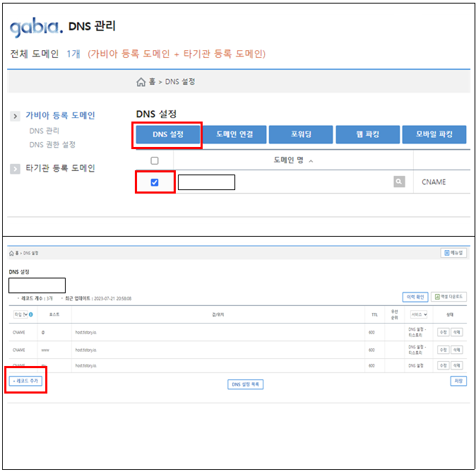The image size is (476, 472).
Task: Click the 호스트 column header
Action: tap(54, 314)
